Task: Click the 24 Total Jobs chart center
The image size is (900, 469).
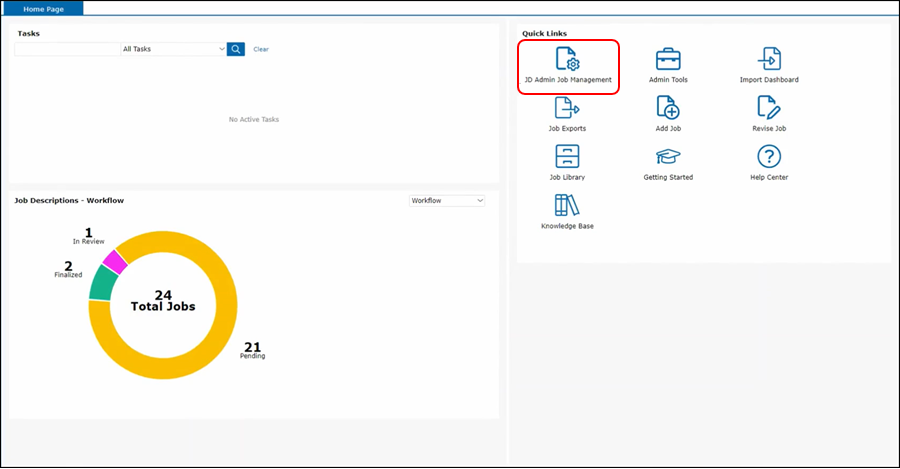Action: 163,302
